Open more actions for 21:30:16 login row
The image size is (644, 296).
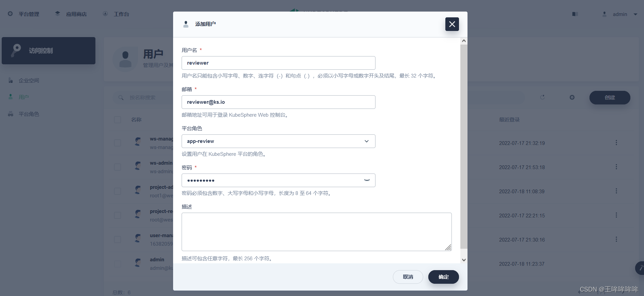click(x=616, y=239)
